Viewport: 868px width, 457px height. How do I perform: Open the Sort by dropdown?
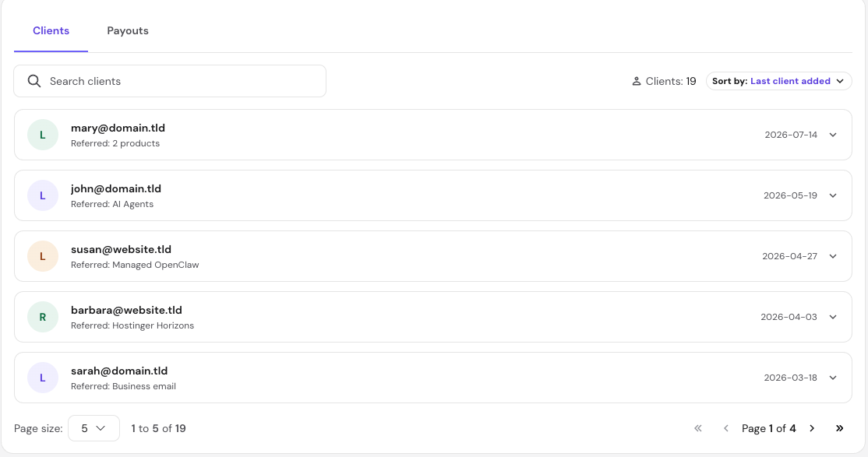pos(779,81)
